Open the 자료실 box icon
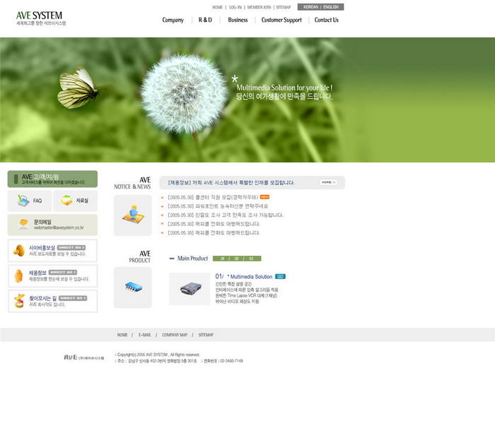This screenshot has width=495, height=448. [x=66, y=201]
